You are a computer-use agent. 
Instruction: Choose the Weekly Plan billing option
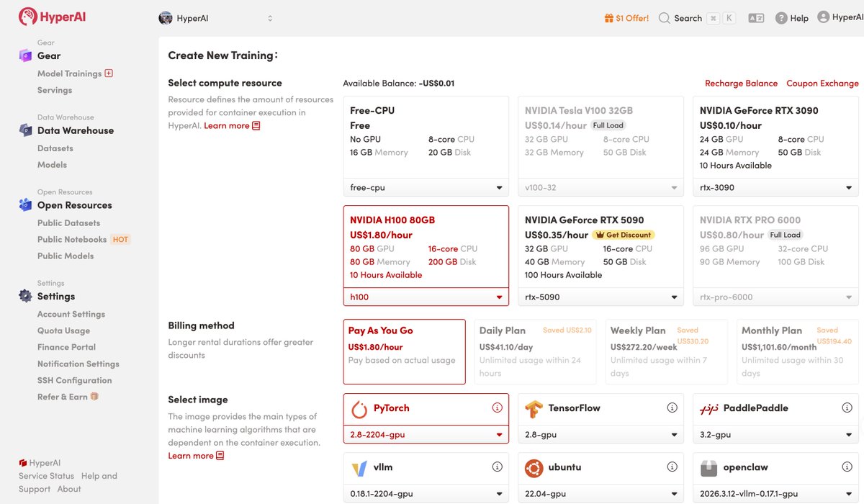point(667,352)
